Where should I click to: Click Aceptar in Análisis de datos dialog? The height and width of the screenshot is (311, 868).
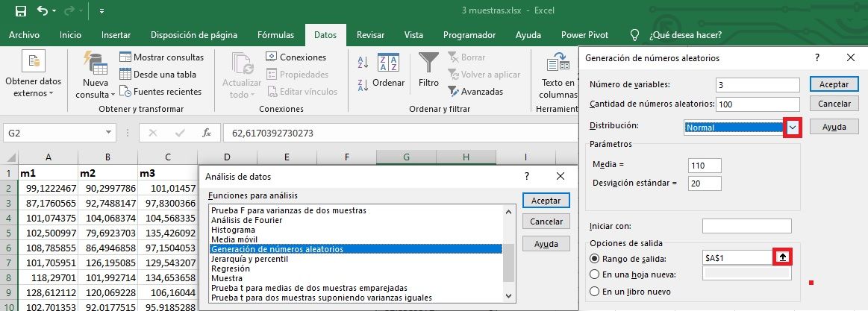click(x=546, y=201)
